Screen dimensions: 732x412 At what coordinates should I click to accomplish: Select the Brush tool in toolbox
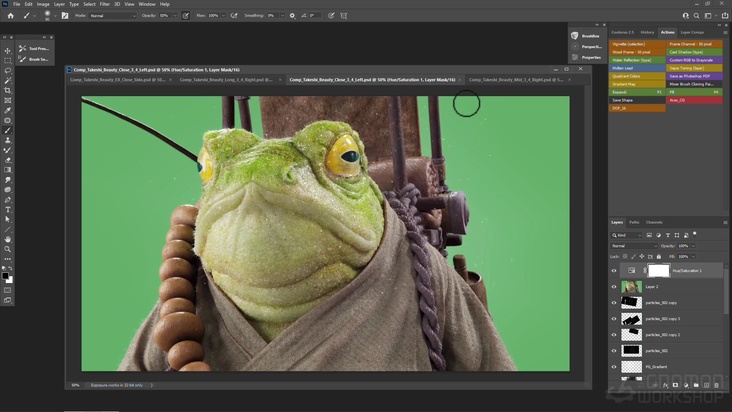point(7,130)
